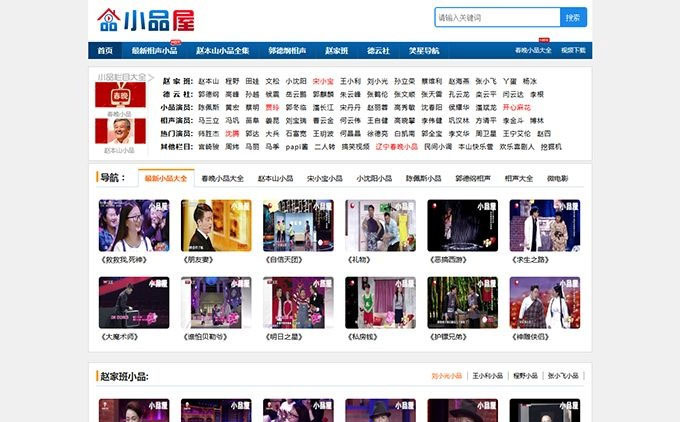Click the red 宋小宝 link

pos(323,81)
